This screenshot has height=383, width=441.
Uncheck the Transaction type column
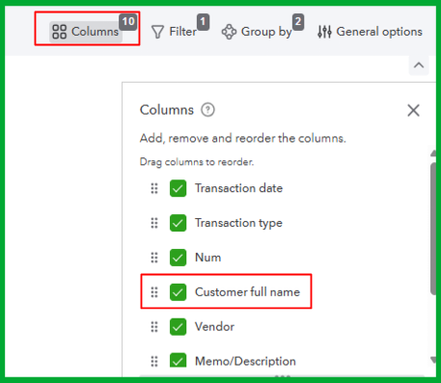pyautogui.click(x=178, y=223)
